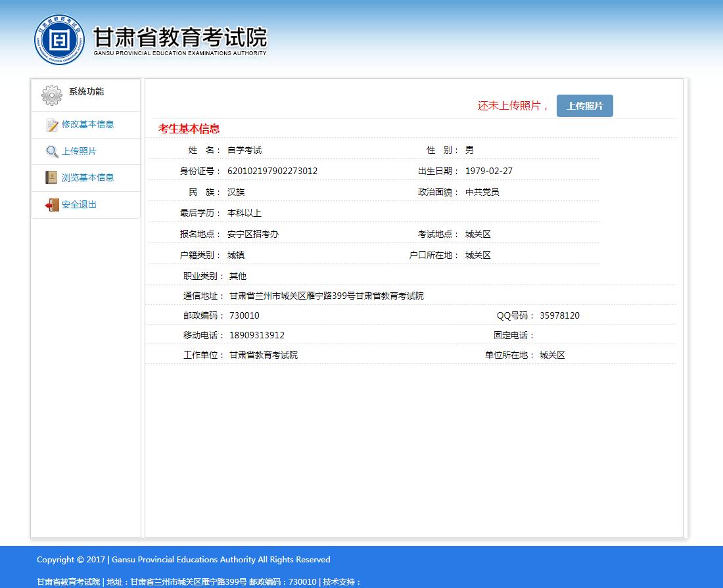Viewport: 723px width, 588px height.
Task: Click the education value 本科以上
Action: (x=245, y=213)
